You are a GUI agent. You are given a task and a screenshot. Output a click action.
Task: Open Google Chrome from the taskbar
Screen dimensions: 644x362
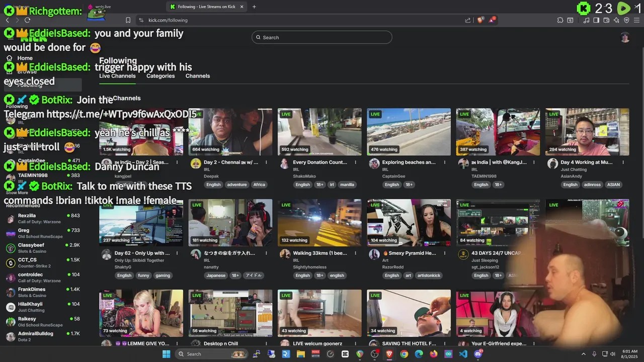click(x=404, y=354)
